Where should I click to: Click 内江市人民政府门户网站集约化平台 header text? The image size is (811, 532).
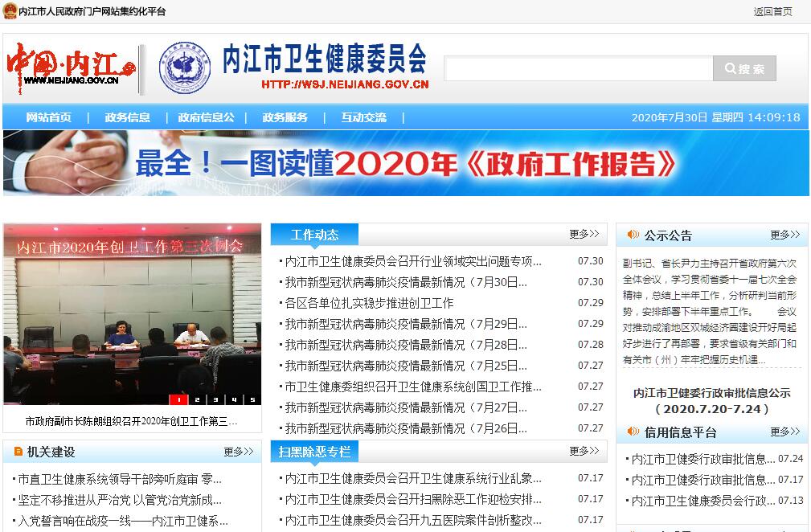92,11
